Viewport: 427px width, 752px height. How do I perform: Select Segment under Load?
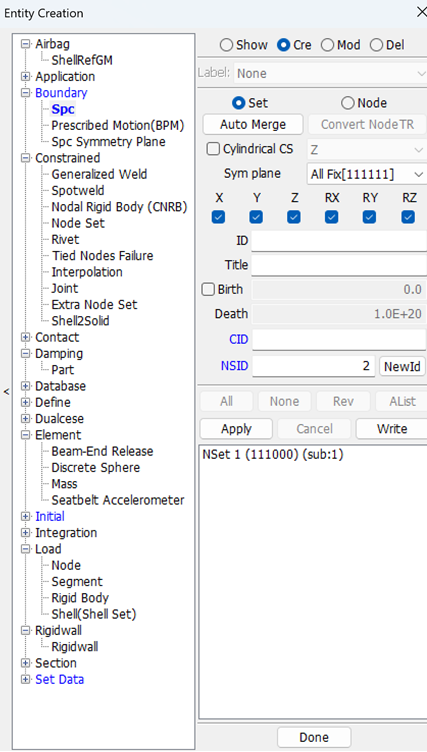[77, 582]
